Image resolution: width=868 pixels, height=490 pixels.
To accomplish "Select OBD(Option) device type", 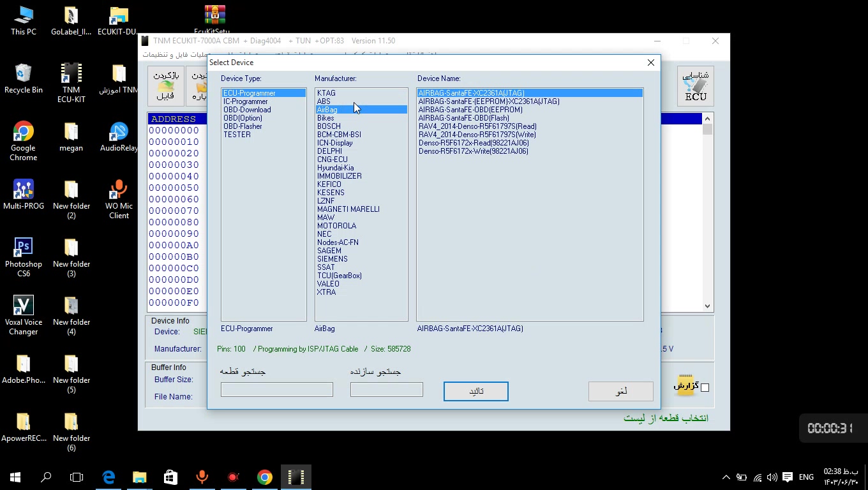I will pyautogui.click(x=264, y=118).
